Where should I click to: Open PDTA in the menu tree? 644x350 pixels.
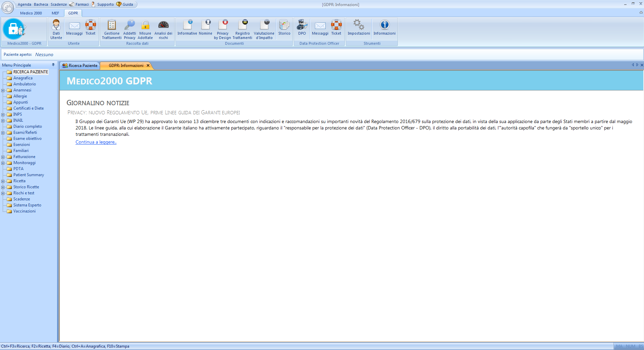[x=18, y=169]
